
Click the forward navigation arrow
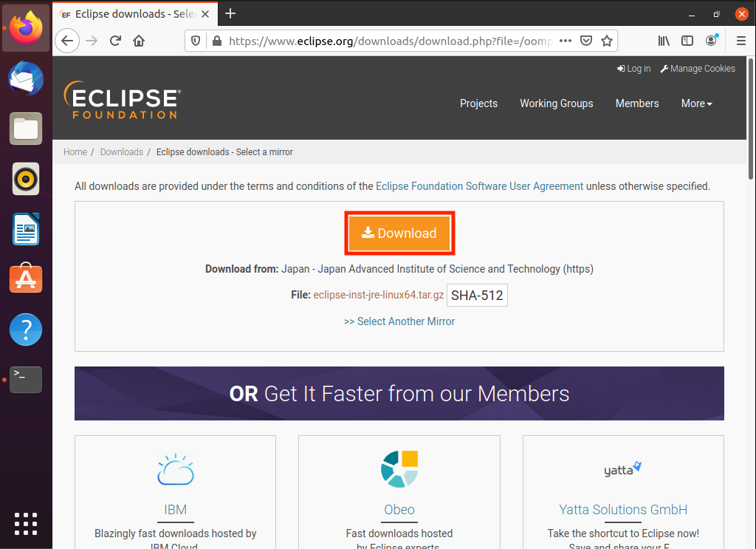click(92, 41)
